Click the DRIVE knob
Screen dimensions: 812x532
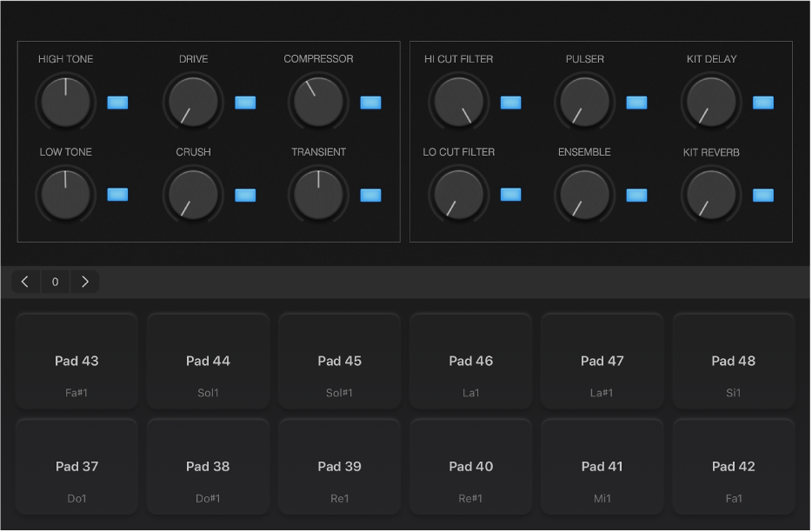pyautogui.click(x=192, y=102)
